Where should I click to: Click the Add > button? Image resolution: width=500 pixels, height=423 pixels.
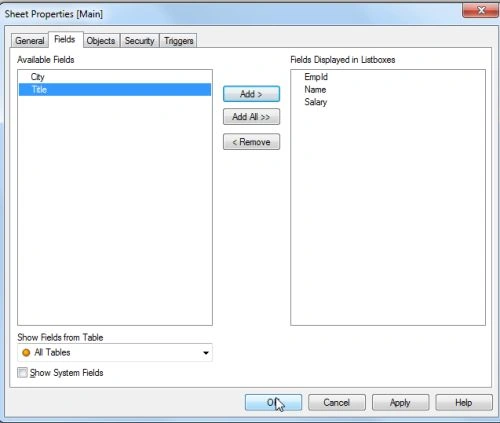click(251, 94)
